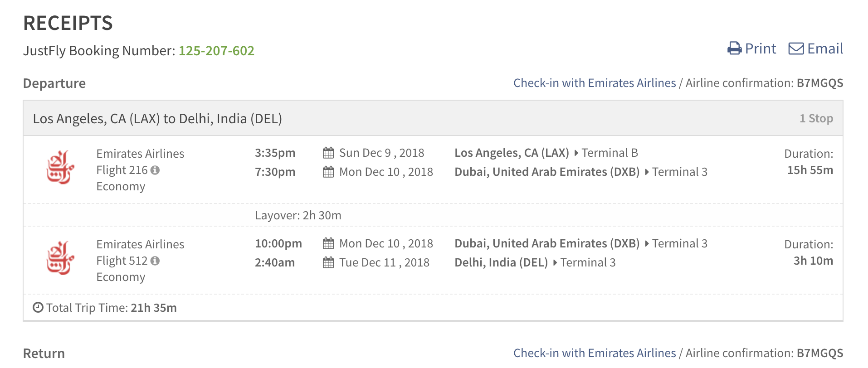The image size is (868, 368).
Task: Open the Flight 216 info icon
Action: [x=155, y=170]
